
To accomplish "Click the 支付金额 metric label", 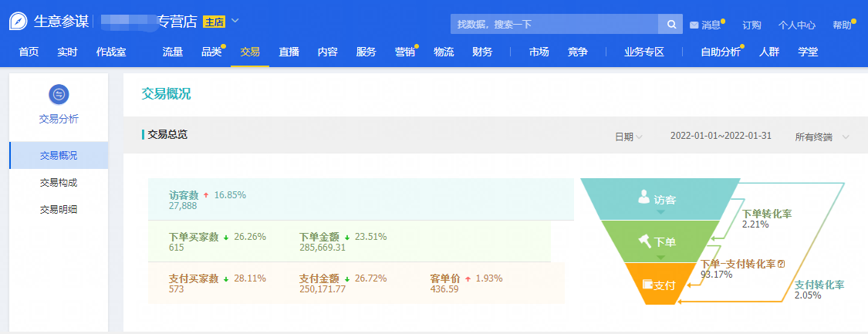I will pyautogui.click(x=319, y=278).
